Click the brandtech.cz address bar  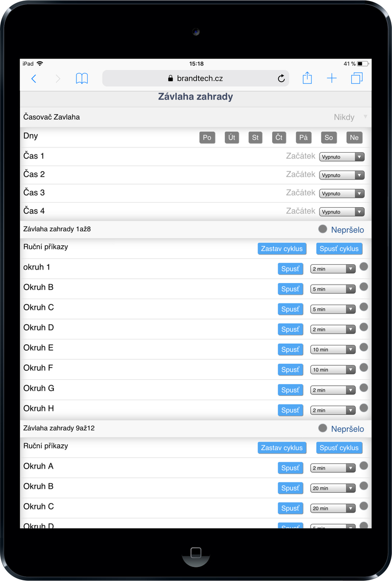pos(196,78)
